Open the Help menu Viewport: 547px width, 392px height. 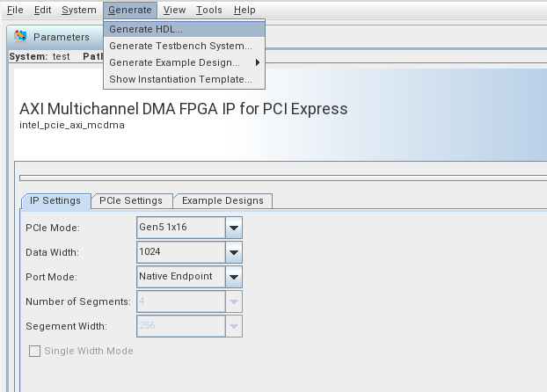pos(244,10)
